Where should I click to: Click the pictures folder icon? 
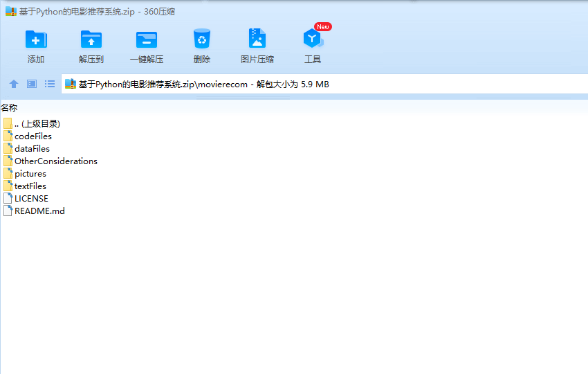(x=8, y=173)
